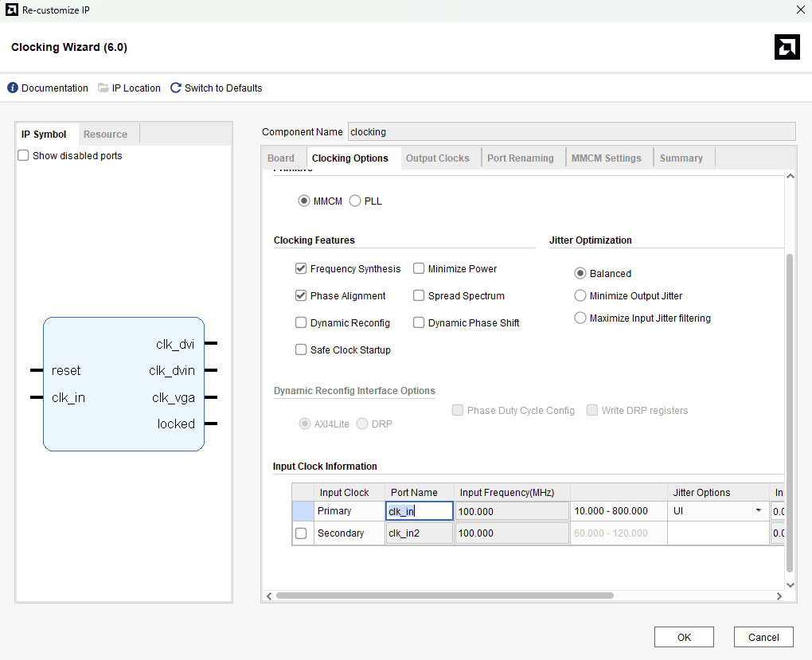Switch to the Resource tab
Image resolution: width=812 pixels, height=660 pixels.
tap(105, 135)
